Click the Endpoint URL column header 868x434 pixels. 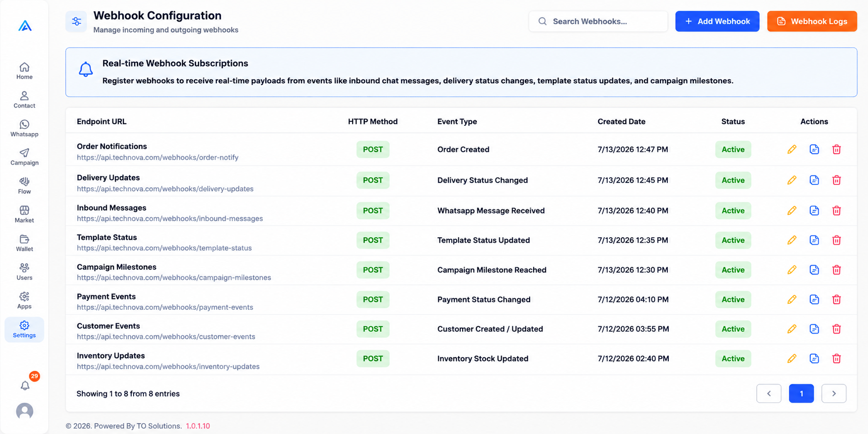[x=101, y=121]
